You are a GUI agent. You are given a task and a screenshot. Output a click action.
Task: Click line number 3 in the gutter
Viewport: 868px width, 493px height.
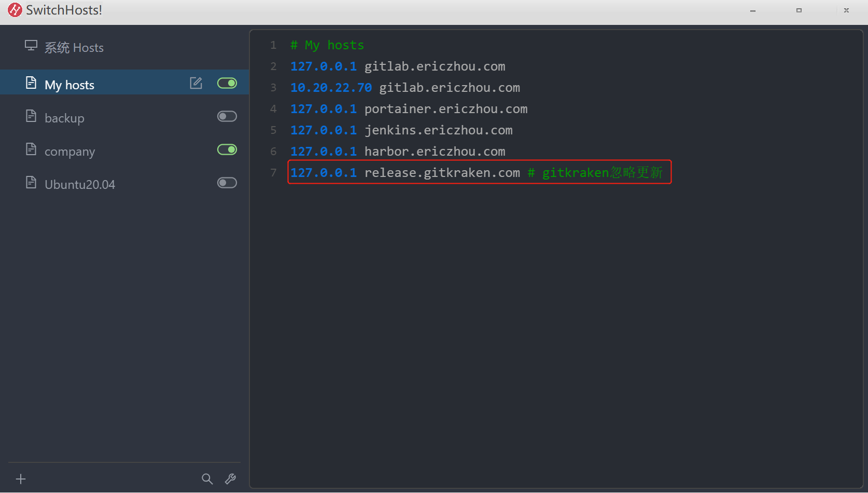pyautogui.click(x=273, y=88)
